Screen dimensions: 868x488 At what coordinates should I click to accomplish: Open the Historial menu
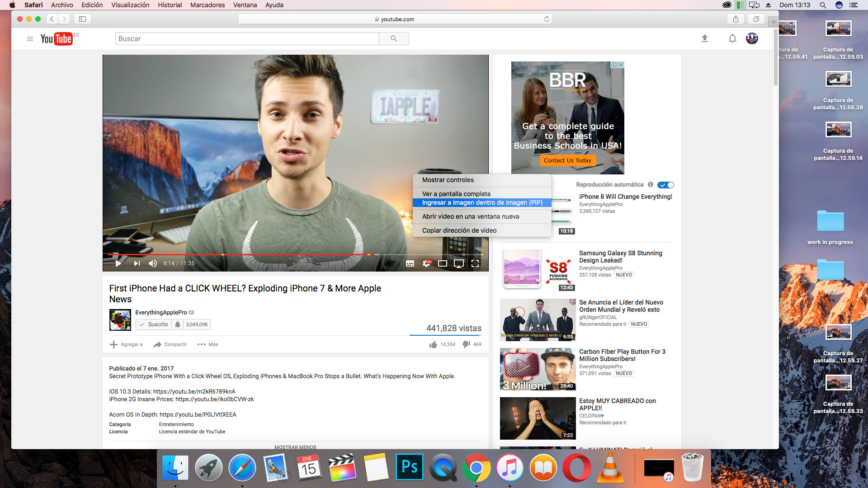coord(170,5)
